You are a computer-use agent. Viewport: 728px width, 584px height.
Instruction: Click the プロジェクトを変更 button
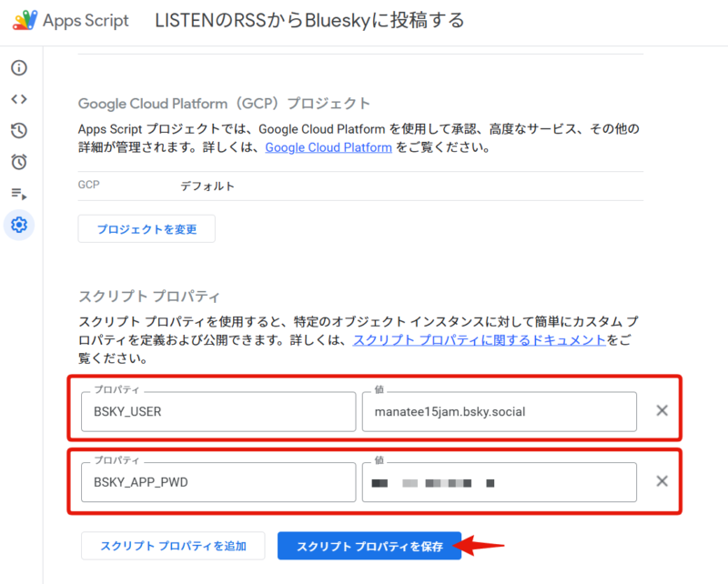(x=147, y=229)
